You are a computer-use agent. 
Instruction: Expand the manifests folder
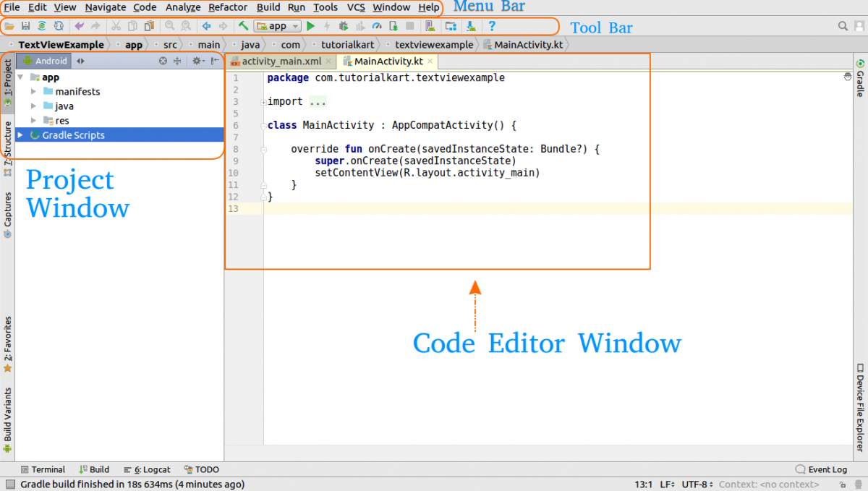click(33, 91)
